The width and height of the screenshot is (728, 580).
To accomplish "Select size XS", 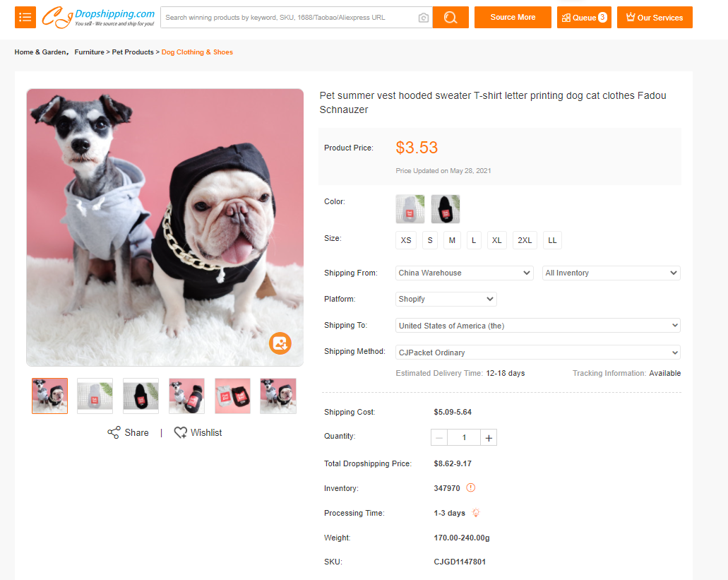I will point(406,240).
